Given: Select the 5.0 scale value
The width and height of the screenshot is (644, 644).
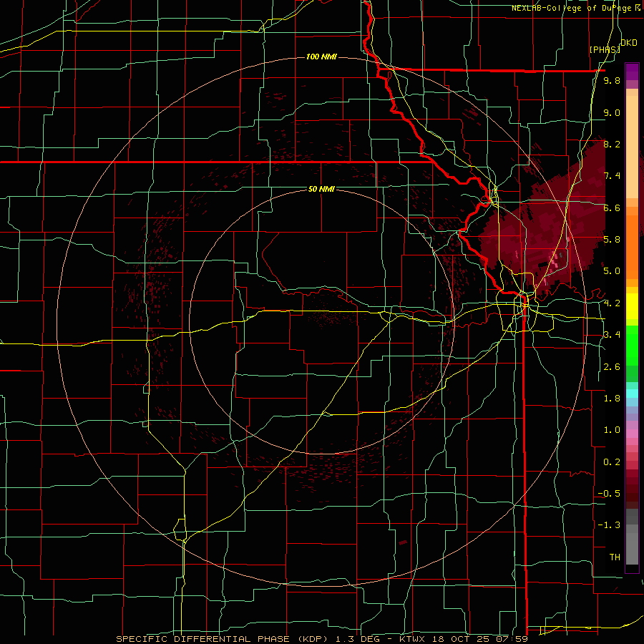Looking at the screenshot, I should tap(612, 271).
